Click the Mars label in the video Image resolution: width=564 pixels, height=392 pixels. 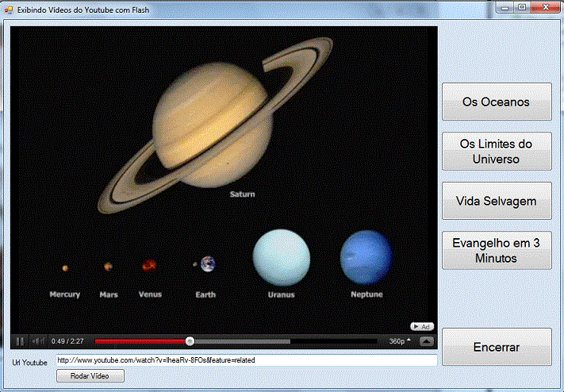(109, 294)
